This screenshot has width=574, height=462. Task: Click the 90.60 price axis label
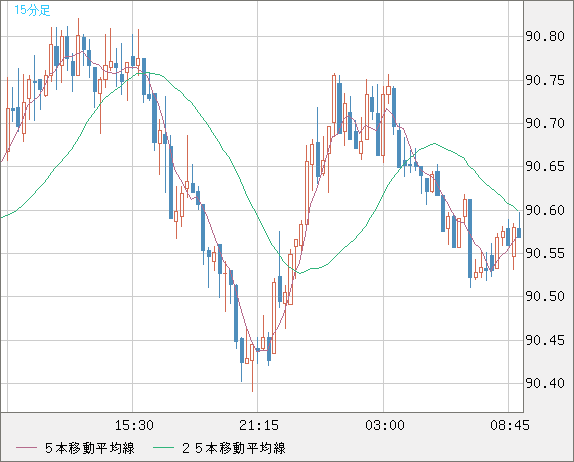click(545, 210)
